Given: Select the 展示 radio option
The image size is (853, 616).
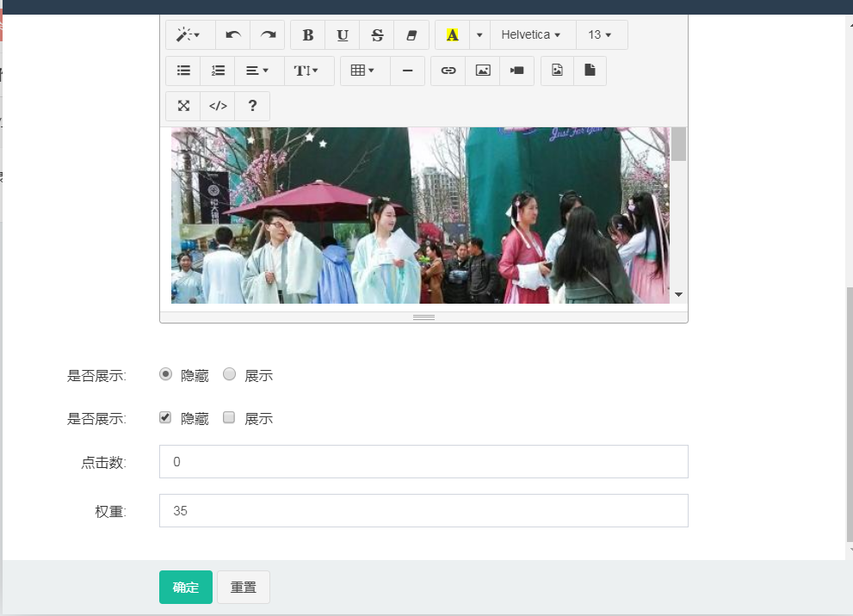Looking at the screenshot, I should [229, 373].
